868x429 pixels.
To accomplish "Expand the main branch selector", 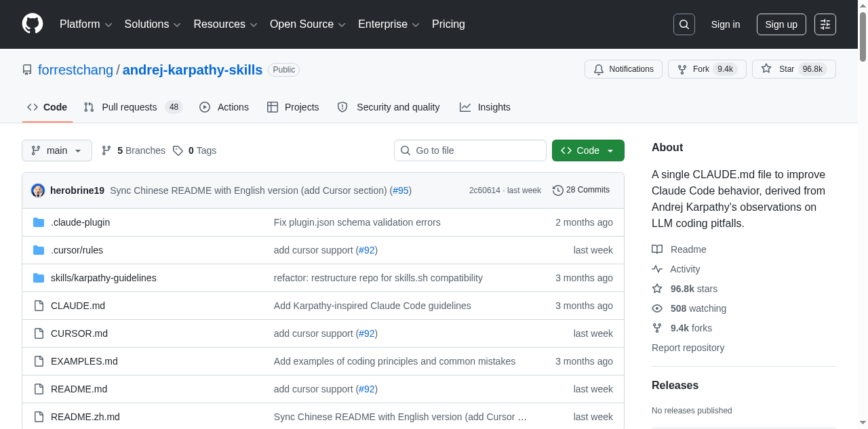I will click(x=56, y=150).
